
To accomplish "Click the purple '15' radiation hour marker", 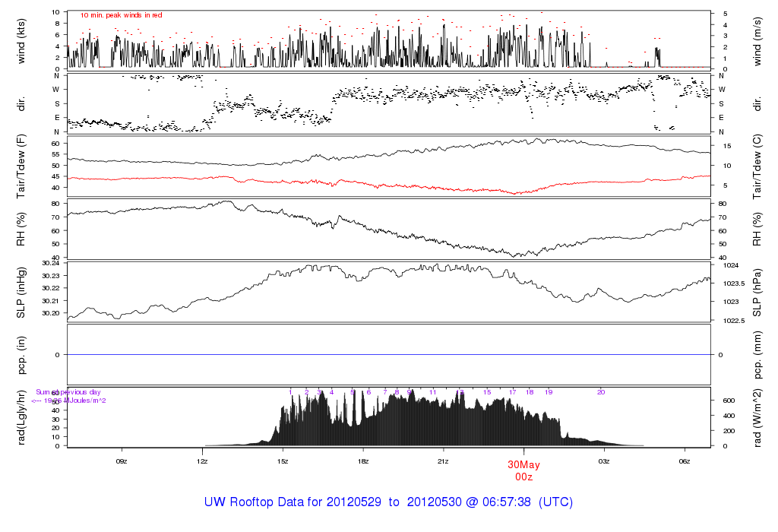I will click(487, 392).
